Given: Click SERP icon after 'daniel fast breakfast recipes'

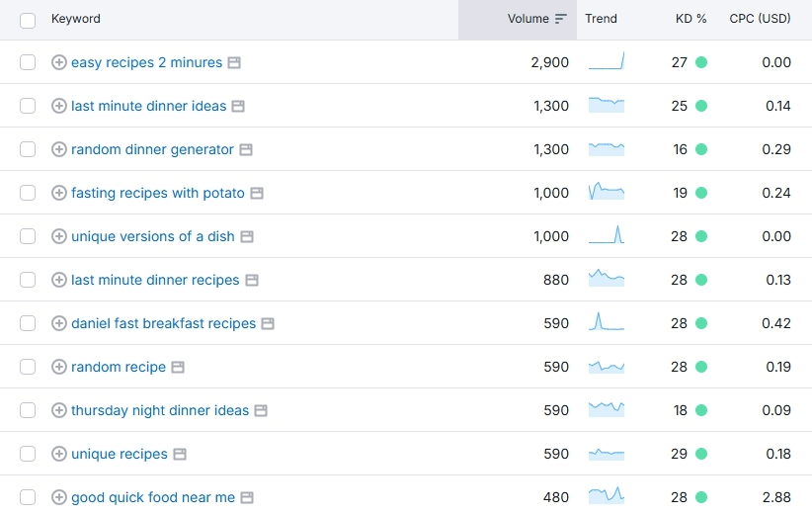Looking at the screenshot, I should [268, 323].
